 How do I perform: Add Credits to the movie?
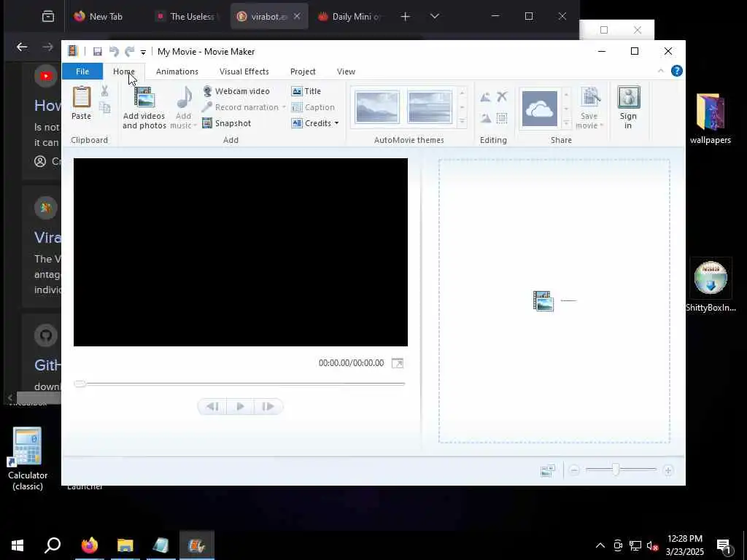click(311, 123)
